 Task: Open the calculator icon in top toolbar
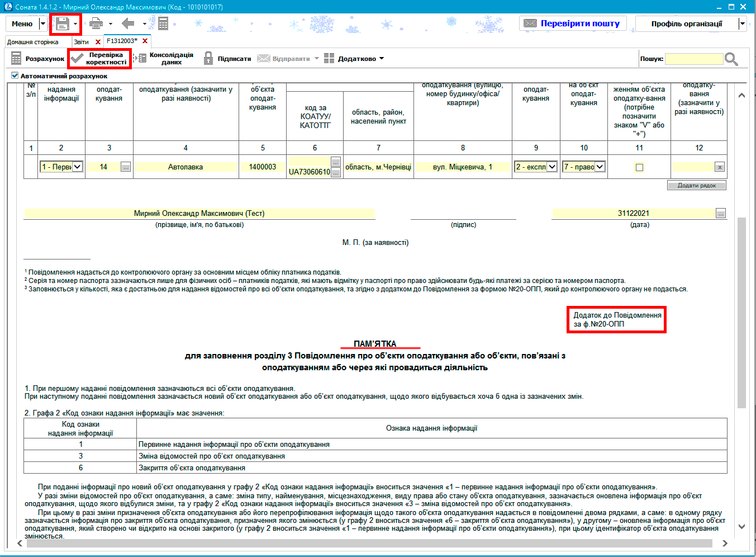(163, 23)
